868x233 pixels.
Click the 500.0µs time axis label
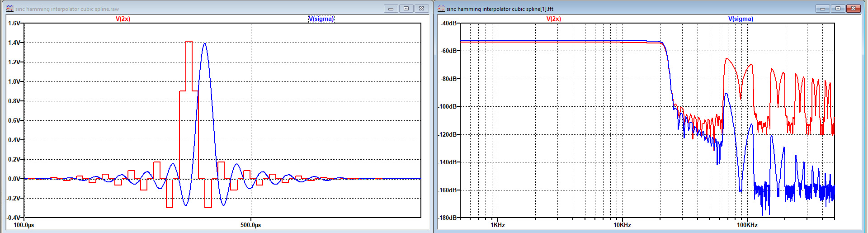tap(251, 225)
